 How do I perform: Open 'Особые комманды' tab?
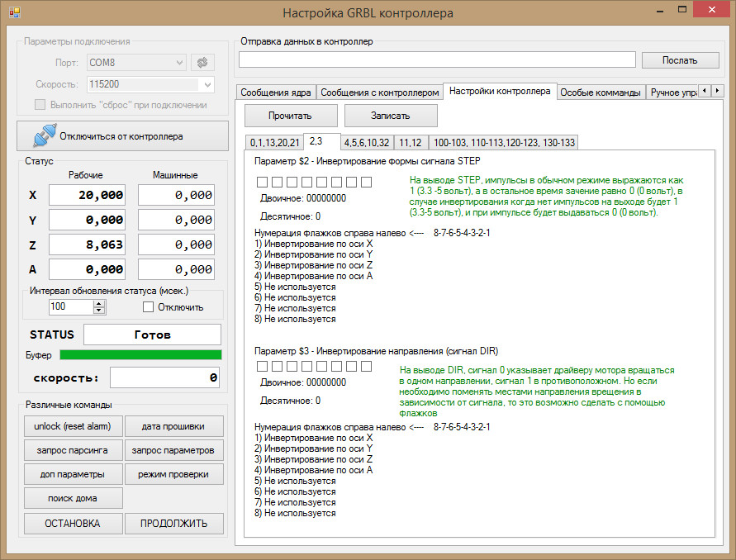[601, 93]
